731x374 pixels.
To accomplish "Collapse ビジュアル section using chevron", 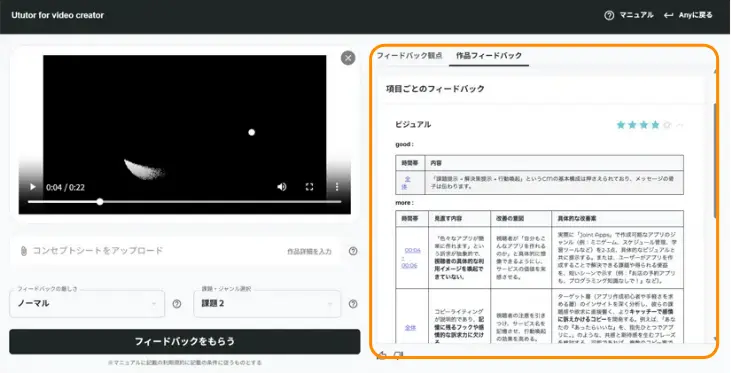I will pyautogui.click(x=680, y=125).
